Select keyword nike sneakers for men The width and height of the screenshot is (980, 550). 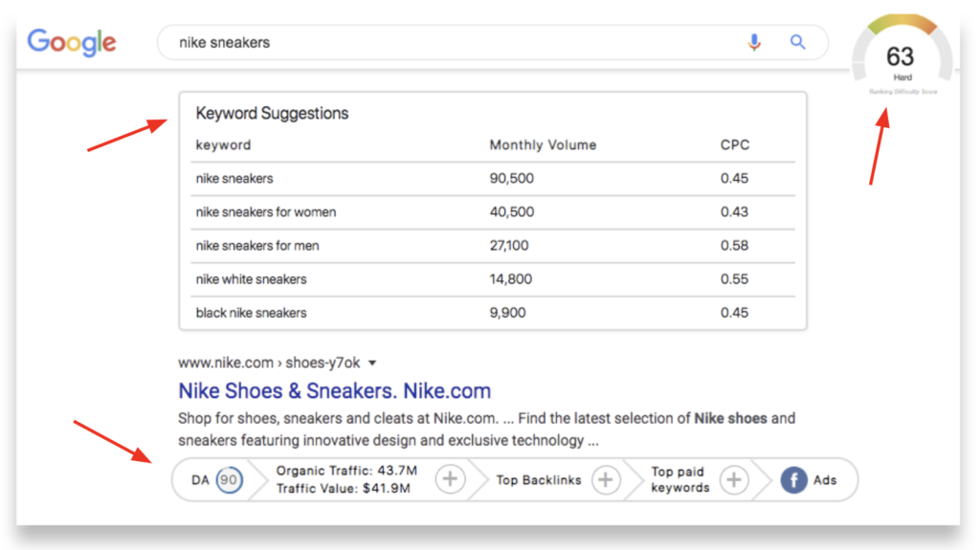pyautogui.click(x=256, y=246)
